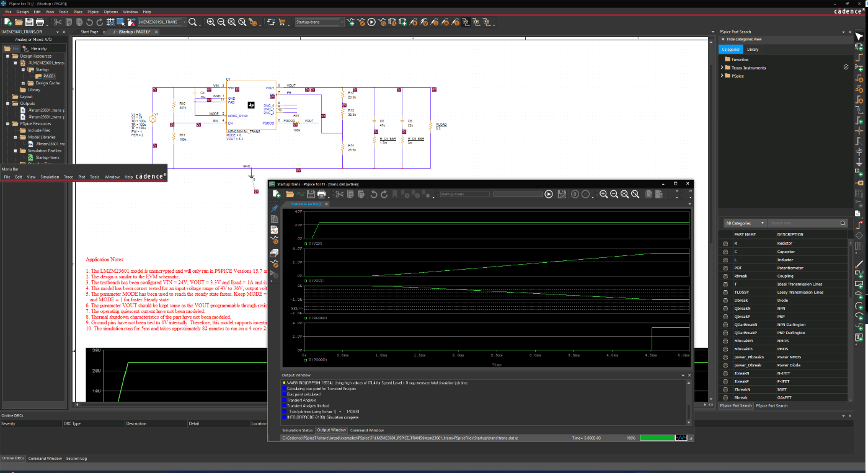Collapse the Design Resources tree node
Image resolution: width=868 pixels, height=473 pixels.
click(x=8, y=56)
